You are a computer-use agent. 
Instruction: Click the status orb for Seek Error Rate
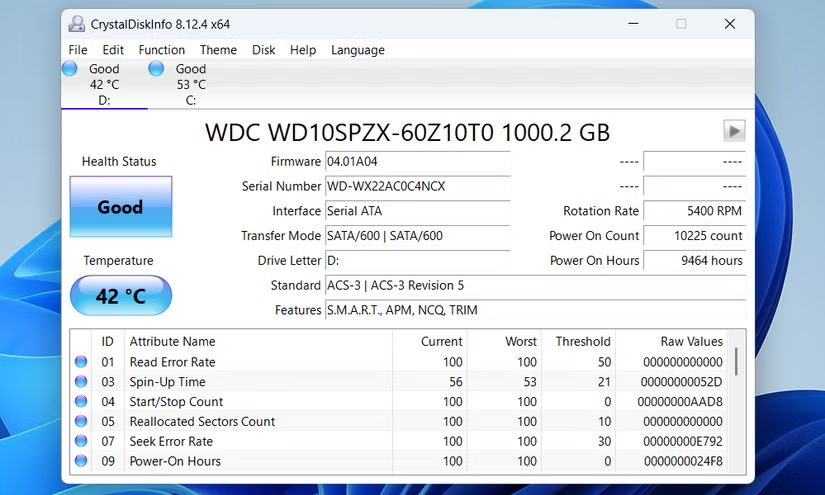[x=81, y=441]
